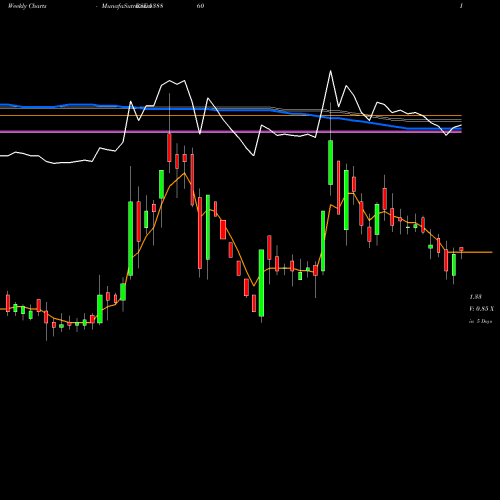Click the 'Weekly Charts' title text
Screen dimensions: 500x500
(x=27, y=6)
